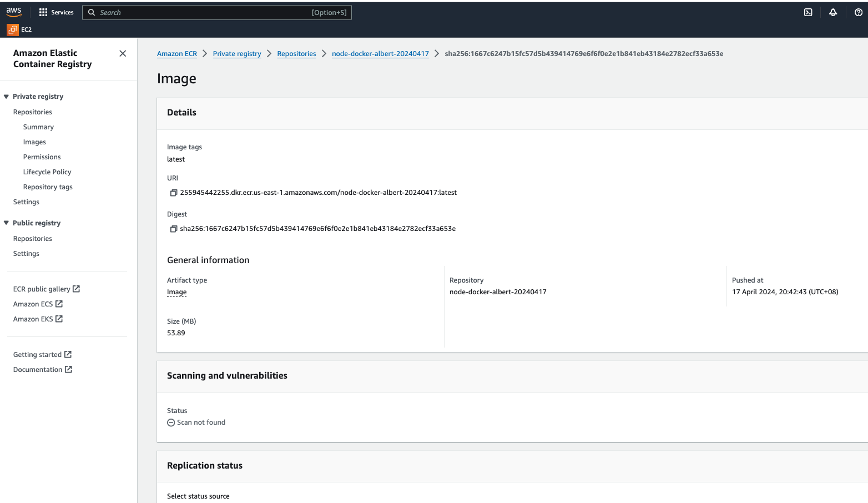This screenshot has width=868, height=503.
Task: Open Settings under Public registry
Action: pyautogui.click(x=26, y=254)
